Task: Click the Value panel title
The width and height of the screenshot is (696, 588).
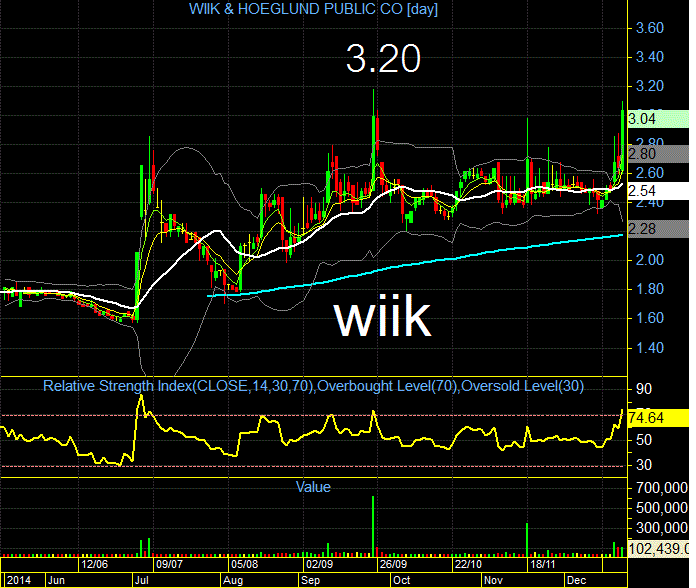Action: coord(313,487)
